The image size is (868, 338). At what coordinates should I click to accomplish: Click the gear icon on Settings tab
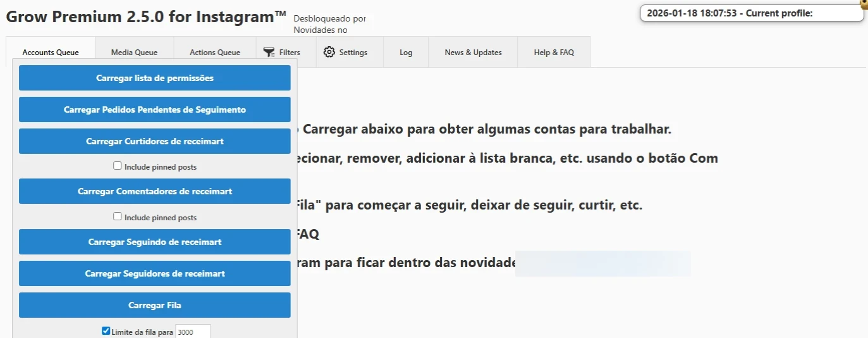pos(329,52)
